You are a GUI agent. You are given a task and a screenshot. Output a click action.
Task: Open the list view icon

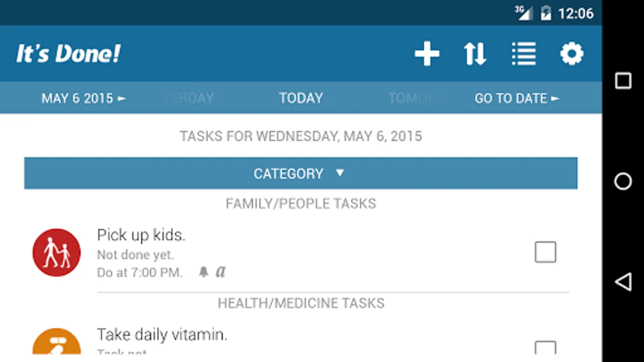pos(524,53)
